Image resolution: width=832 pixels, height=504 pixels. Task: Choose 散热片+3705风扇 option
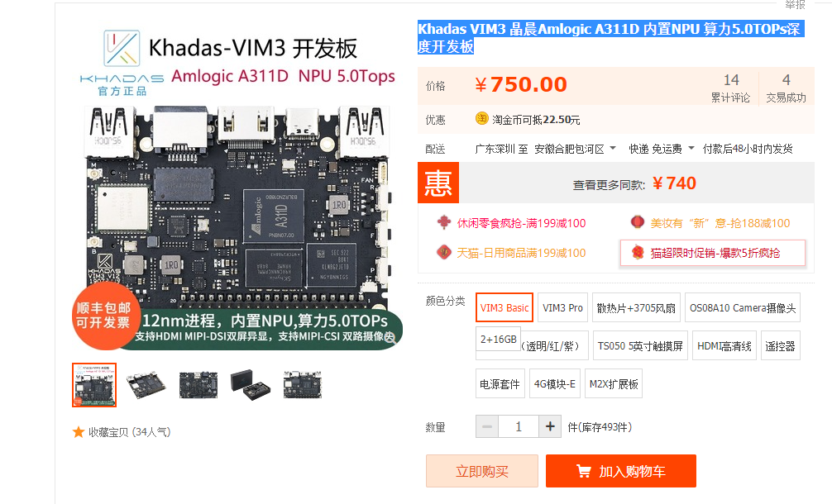(636, 307)
